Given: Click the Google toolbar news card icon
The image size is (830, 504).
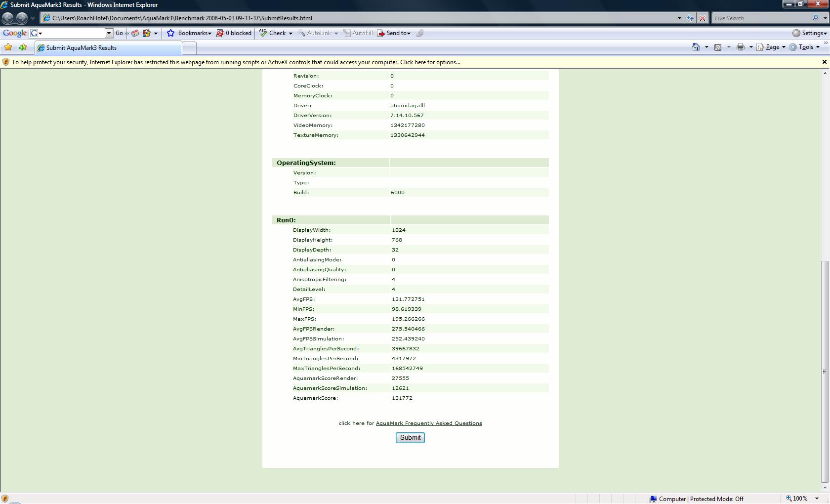Looking at the screenshot, I should (x=135, y=33).
